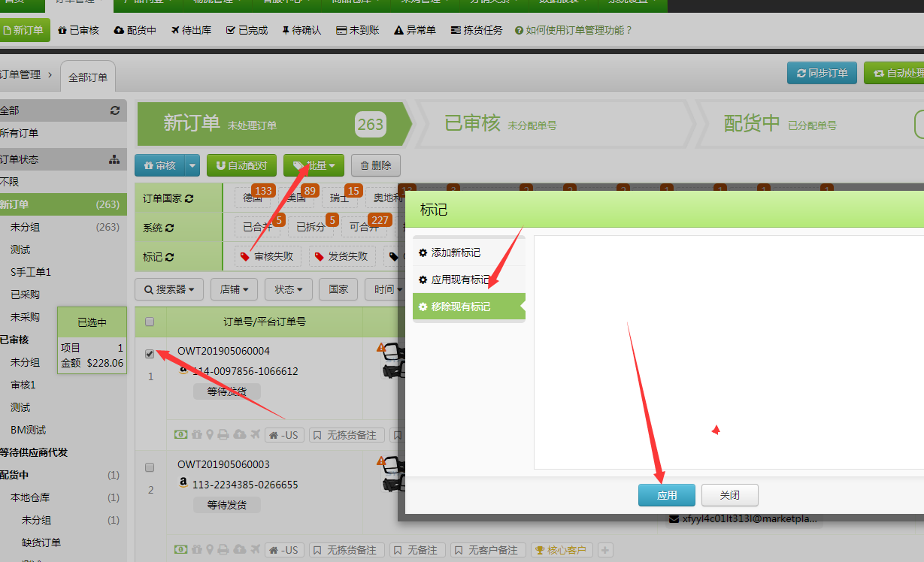Viewport: 924px width, 562px height.
Task: Open 待确认 pin shortcut in toolbar
Action: (301, 30)
